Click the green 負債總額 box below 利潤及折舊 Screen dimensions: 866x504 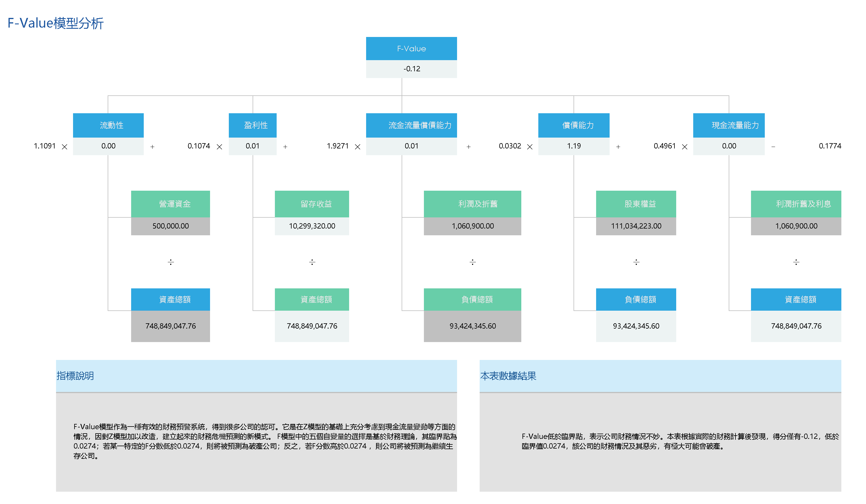click(473, 300)
